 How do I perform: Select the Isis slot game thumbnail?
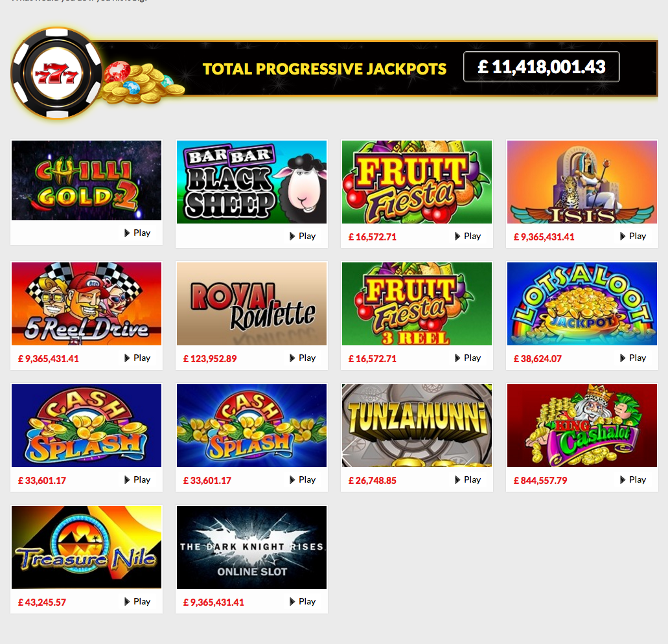point(582,182)
